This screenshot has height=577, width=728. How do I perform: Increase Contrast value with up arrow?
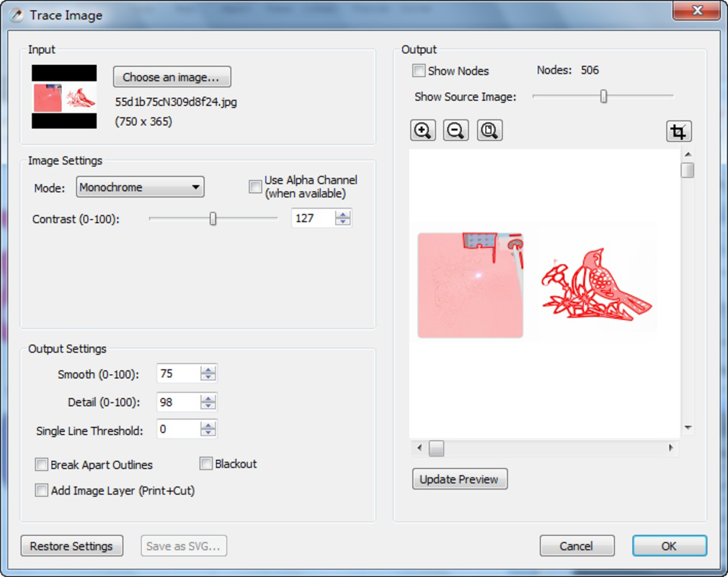click(x=343, y=213)
